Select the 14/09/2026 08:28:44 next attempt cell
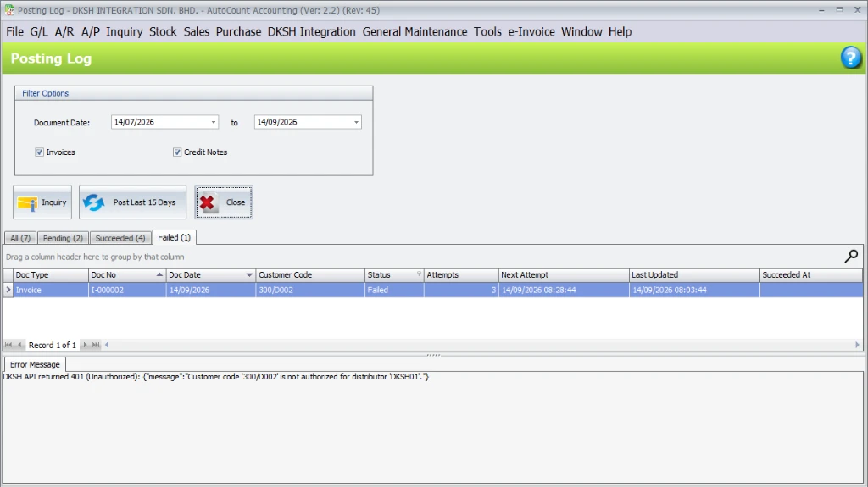Viewport: 868px width, 487px height. (x=564, y=290)
